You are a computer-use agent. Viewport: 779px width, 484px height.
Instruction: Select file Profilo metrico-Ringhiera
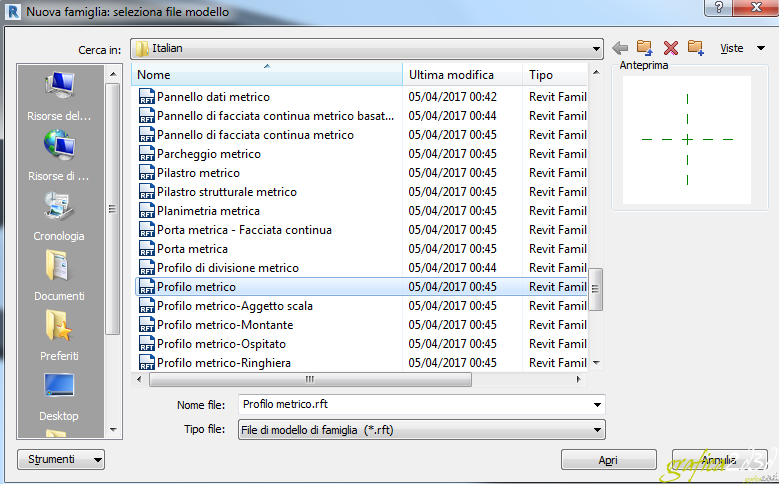click(224, 363)
